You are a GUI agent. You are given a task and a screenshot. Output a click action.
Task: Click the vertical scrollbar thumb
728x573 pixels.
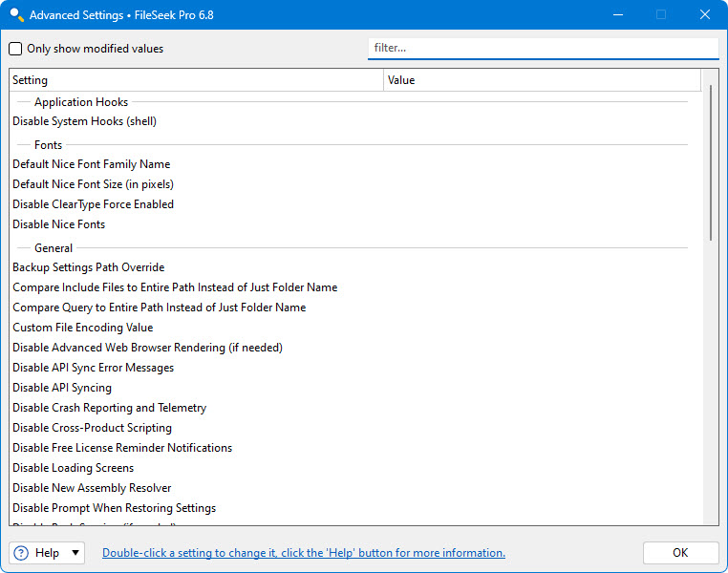point(711,162)
